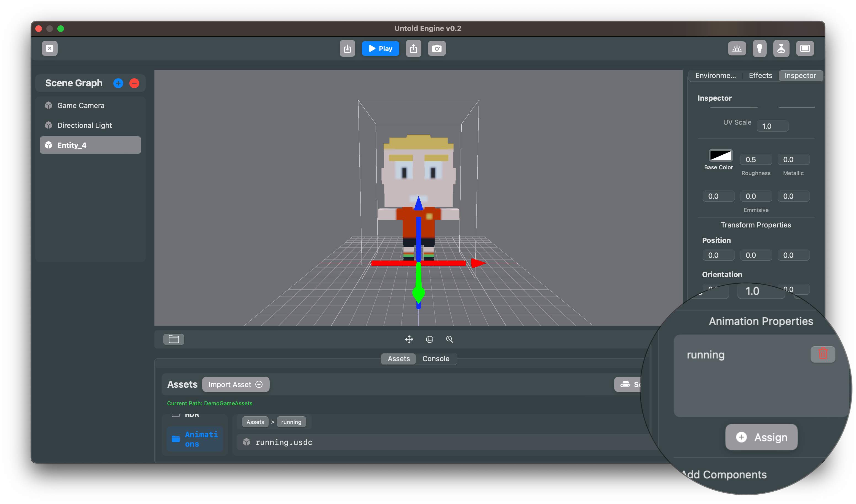Open the Animations folder in the Assets panel

[x=195, y=439]
